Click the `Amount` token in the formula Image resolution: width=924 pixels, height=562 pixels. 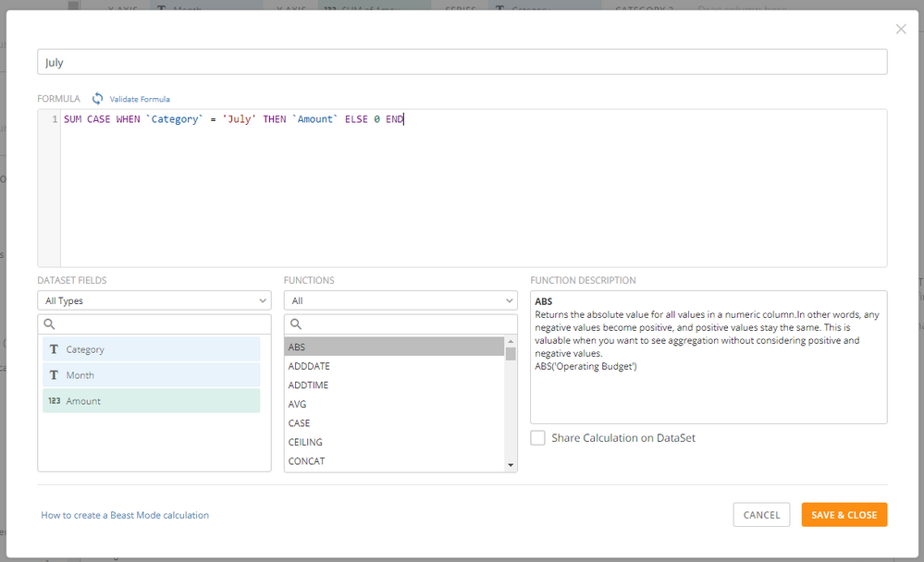click(x=314, y=119)
